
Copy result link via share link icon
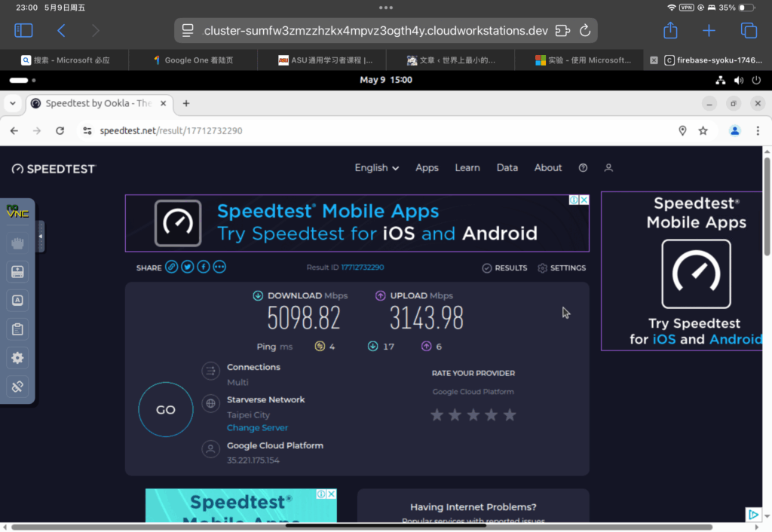(171, 267)
